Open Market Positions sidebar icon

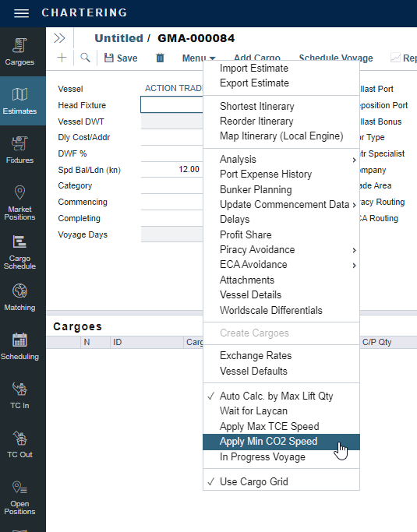pyautogui.click(x=19, y=203)
